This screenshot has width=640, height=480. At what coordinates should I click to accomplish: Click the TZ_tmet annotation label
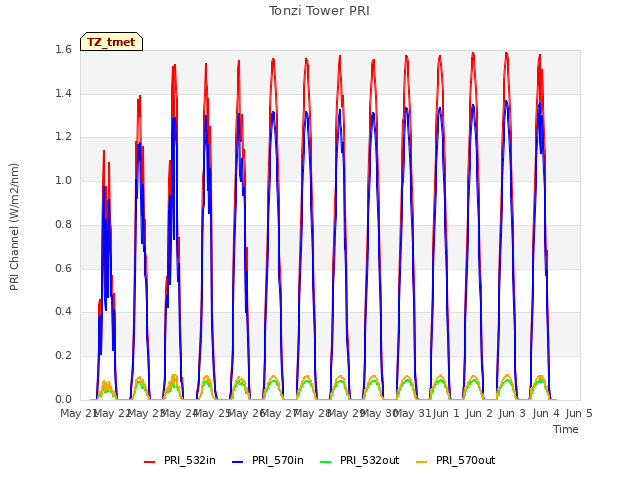pyautogui.click(x=111, y=42)
